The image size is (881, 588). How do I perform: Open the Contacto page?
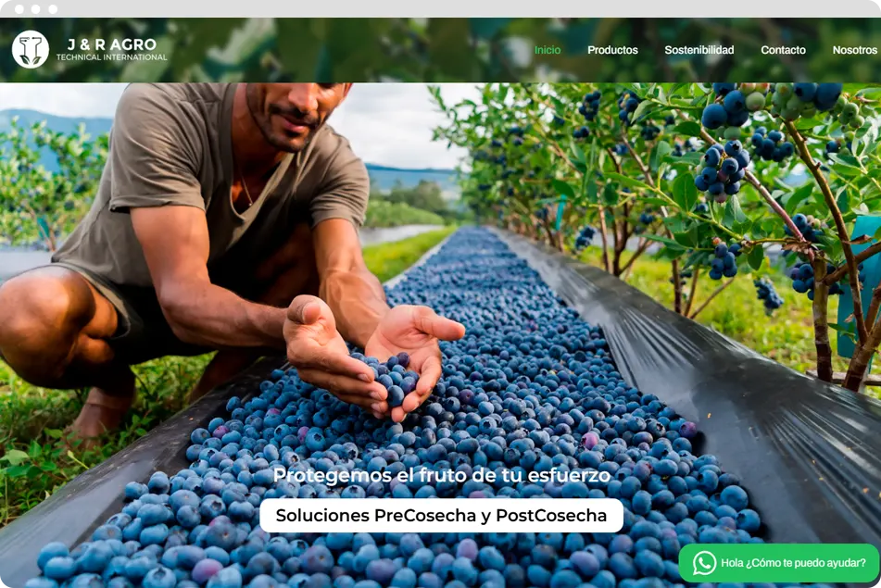click(x=783, y=50)
